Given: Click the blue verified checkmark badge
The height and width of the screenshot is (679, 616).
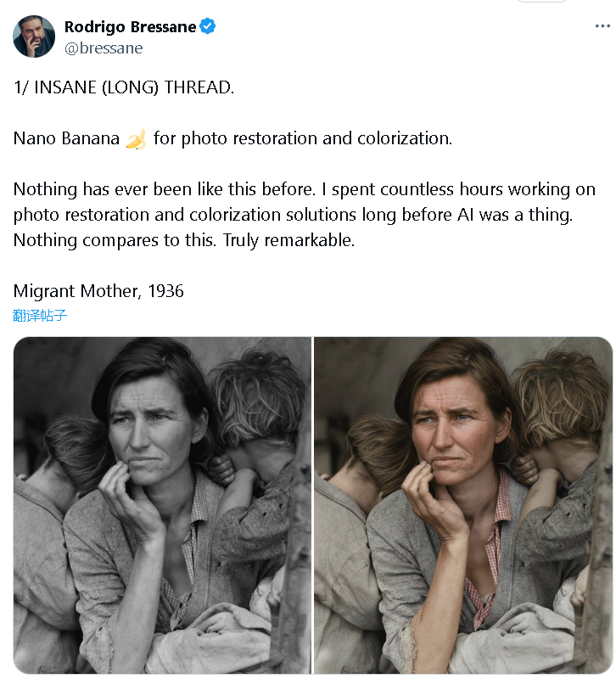Looking at the screenshot, I should click(x=208, y=26).
